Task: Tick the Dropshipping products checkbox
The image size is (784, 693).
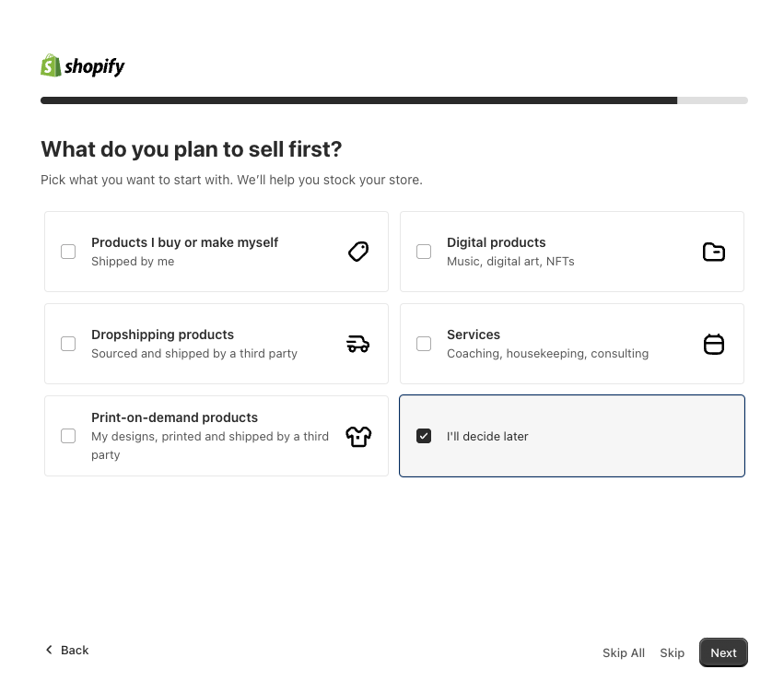Action: [x=68, y=344]
